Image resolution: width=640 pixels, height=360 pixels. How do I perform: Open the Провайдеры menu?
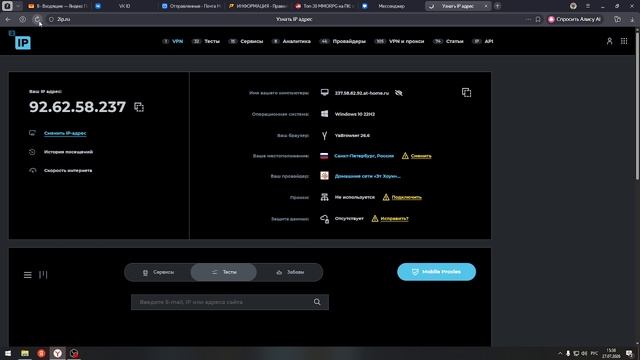click(343, 41)
